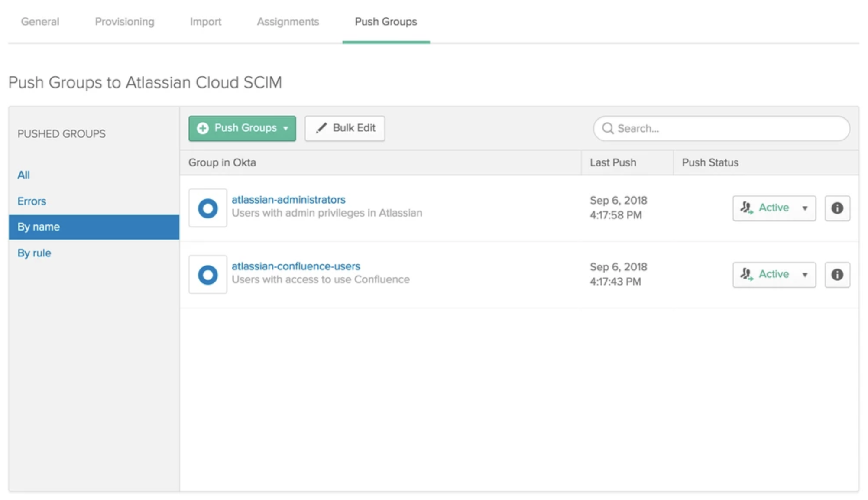The width and height of the screenshot is (868, 500).
Task: Select the By name filter option
Action: pyautogui.click(x=39, y=227)
